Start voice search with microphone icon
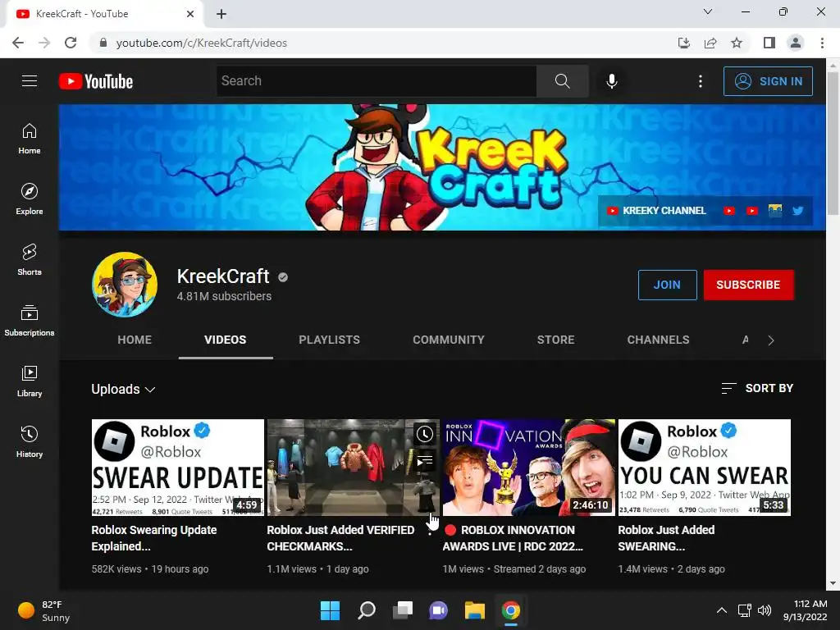This screenshot has width=840, height=630. click(612, 81)
